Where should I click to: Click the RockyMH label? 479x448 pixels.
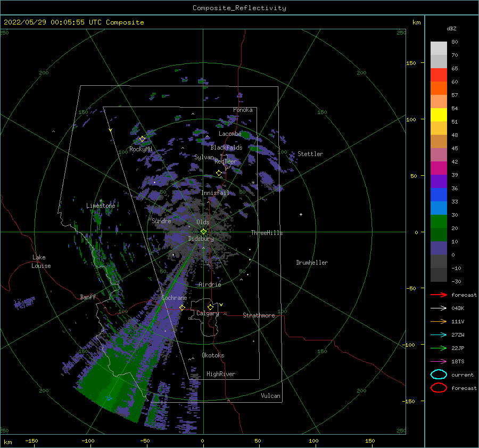point(141,149)
